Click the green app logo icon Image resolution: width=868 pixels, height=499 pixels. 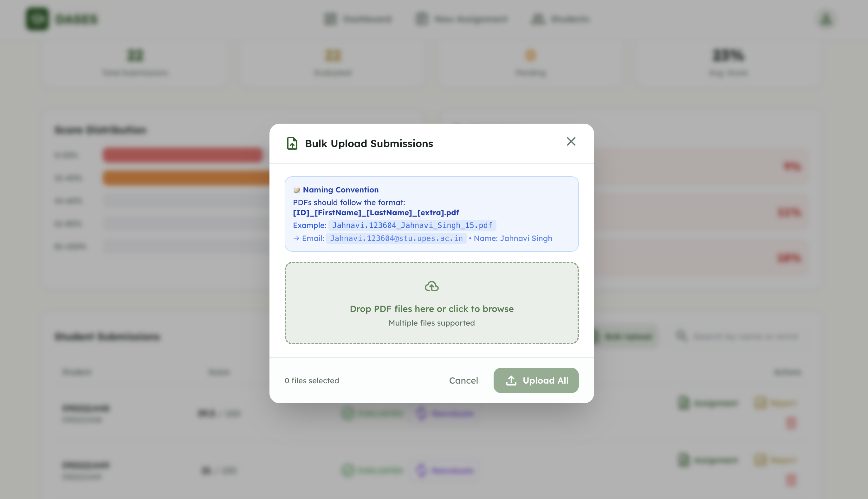pyautogui.click(x=37, y=19)
